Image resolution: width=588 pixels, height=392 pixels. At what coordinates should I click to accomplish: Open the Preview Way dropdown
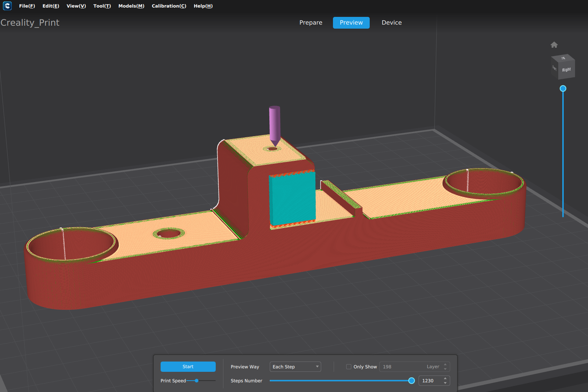pos(295,367)
